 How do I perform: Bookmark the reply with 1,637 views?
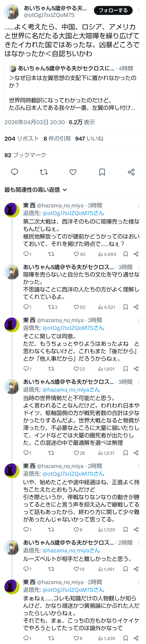pos(126,453)
